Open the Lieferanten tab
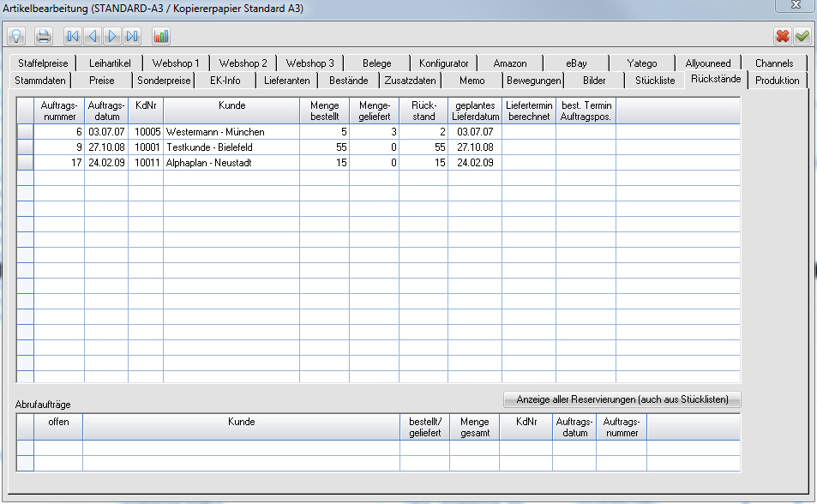This screenshot has height=504, width=817. 286,81
